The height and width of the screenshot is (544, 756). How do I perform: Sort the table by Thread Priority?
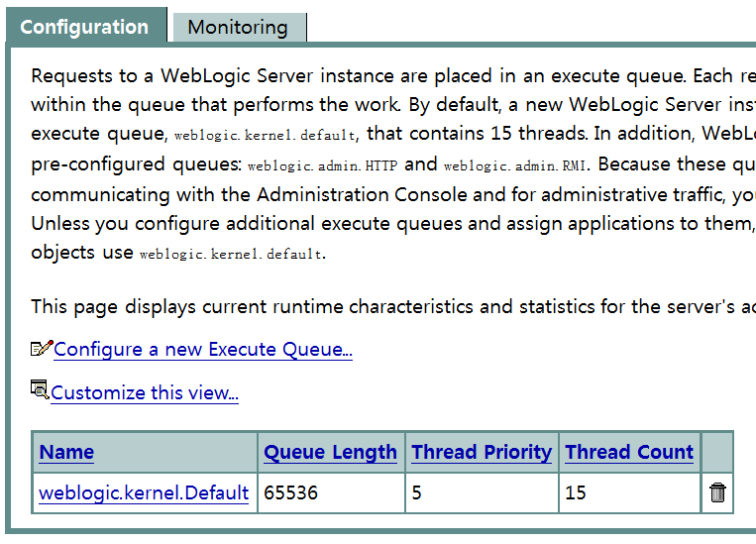pyautogui.click(x=482, y=452)
